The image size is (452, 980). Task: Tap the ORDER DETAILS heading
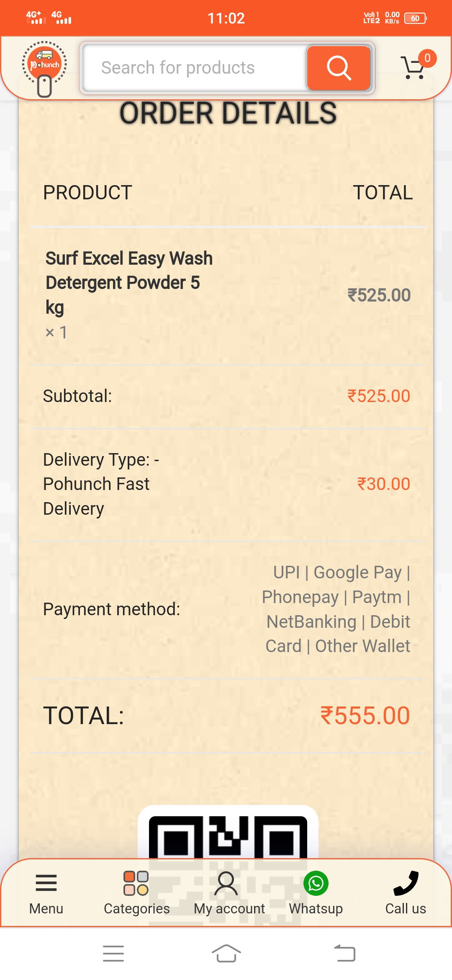[x=228, y=113]
